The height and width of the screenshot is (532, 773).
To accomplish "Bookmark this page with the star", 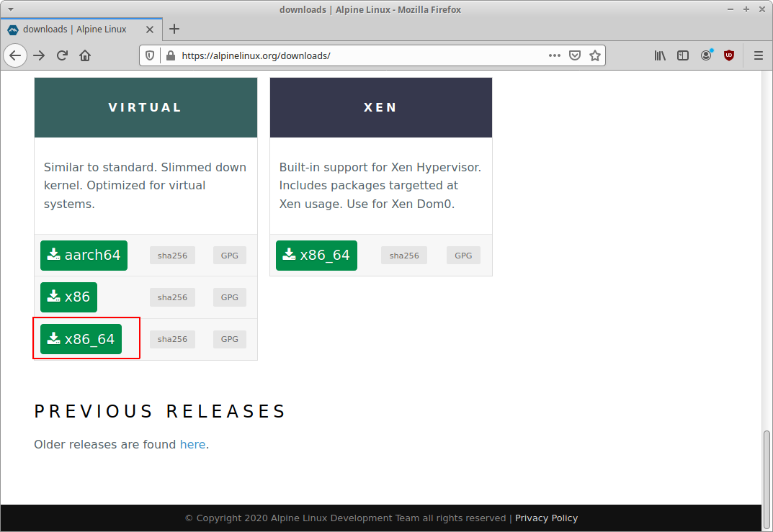I will (595, 55).
